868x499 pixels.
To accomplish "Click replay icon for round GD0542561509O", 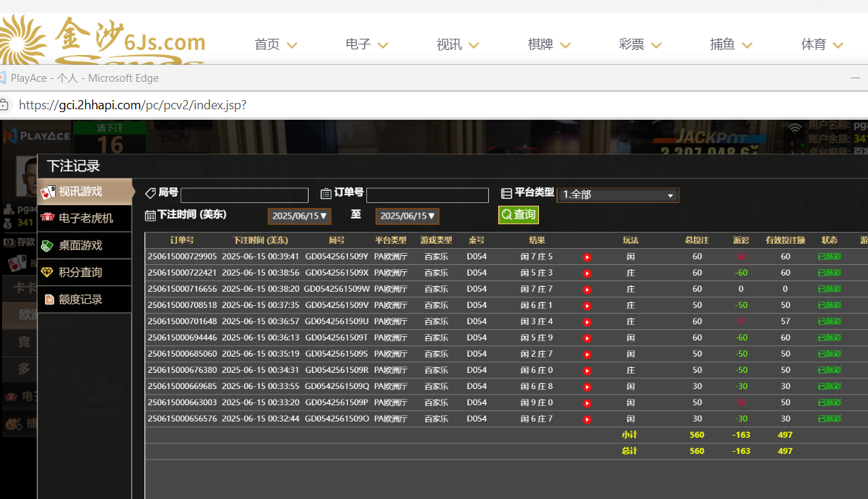I will (x=587, y=419).
